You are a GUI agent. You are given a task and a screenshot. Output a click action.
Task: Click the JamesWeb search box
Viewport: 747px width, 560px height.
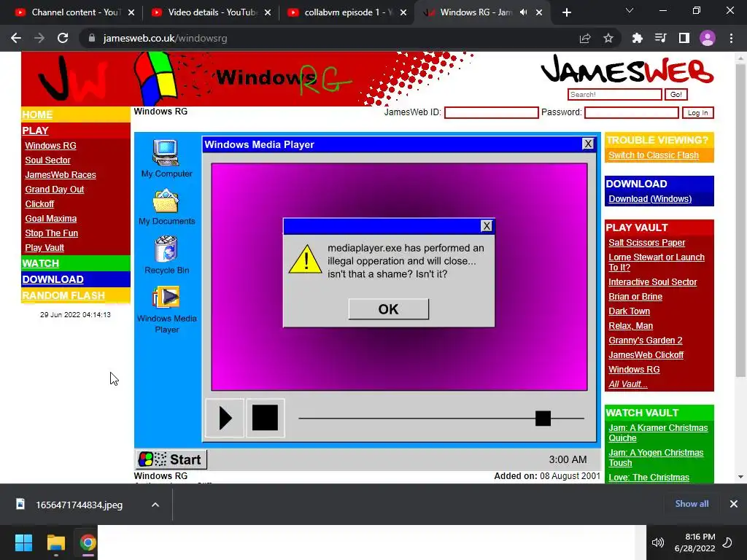click(x=614, y=94)
